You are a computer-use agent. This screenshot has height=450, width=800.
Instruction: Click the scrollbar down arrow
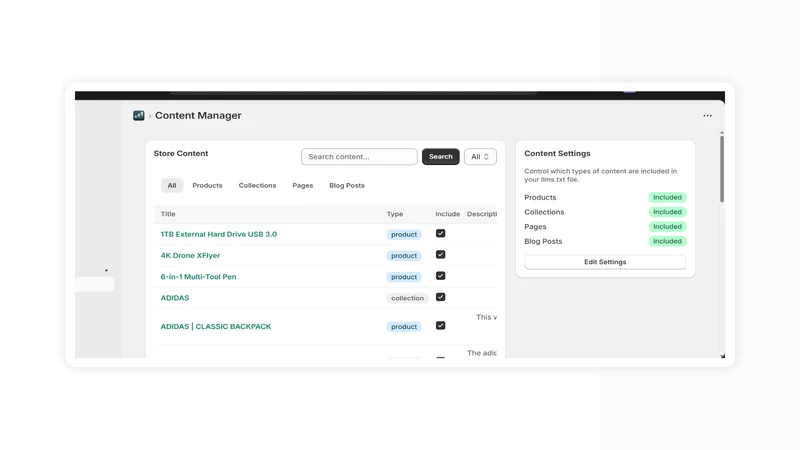[722, 356]
